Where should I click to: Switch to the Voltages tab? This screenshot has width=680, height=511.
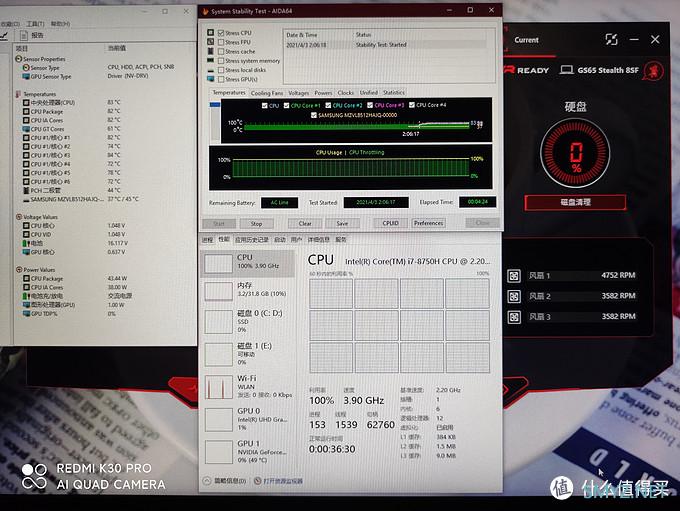[x=299, y=93]
